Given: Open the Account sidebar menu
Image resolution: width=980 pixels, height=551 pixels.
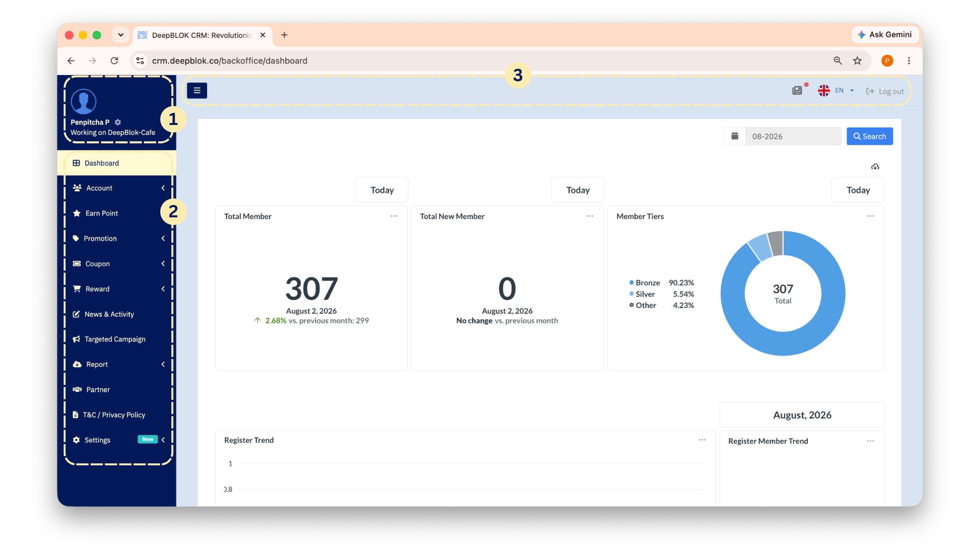Looking at the screenshot, I should (117, 188).
